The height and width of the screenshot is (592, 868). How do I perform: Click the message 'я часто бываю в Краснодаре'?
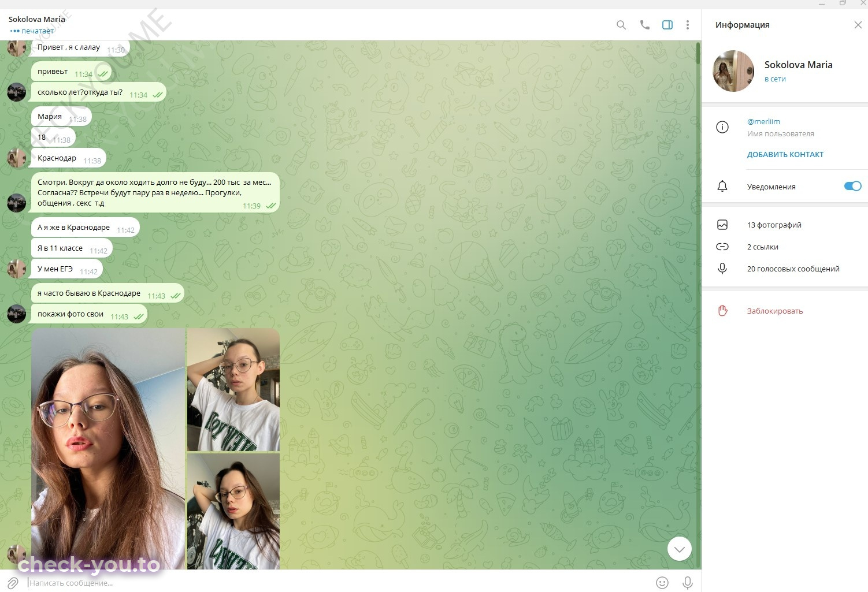coord(107,293)
